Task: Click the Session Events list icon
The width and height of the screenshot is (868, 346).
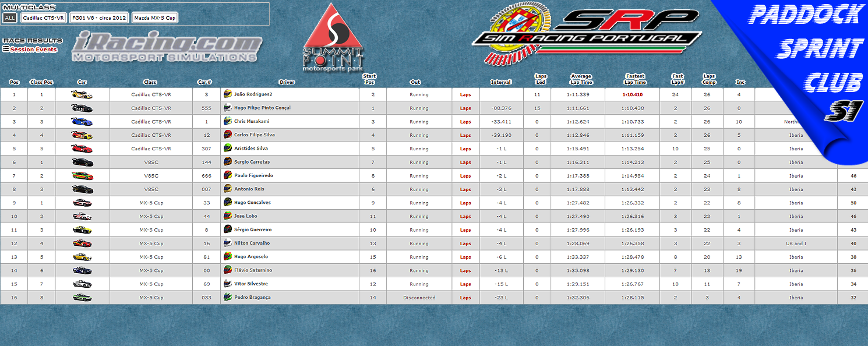Action: coord(6,49)
